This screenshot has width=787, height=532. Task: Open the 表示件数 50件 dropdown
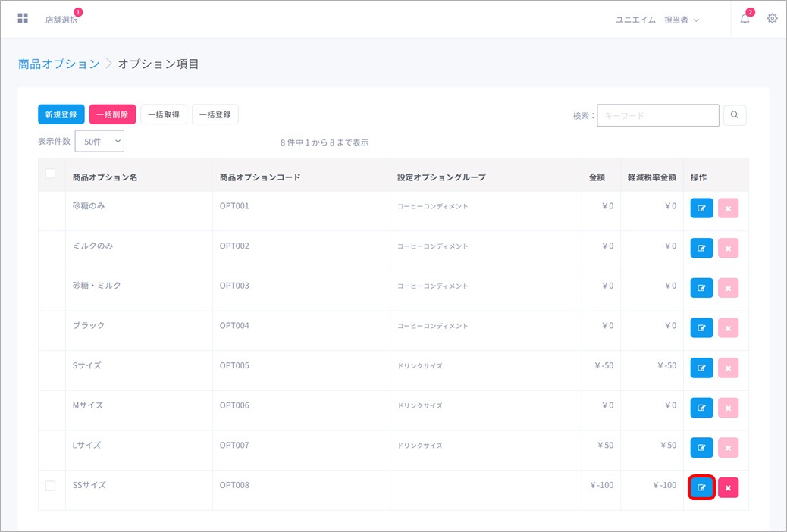(99, 141)
